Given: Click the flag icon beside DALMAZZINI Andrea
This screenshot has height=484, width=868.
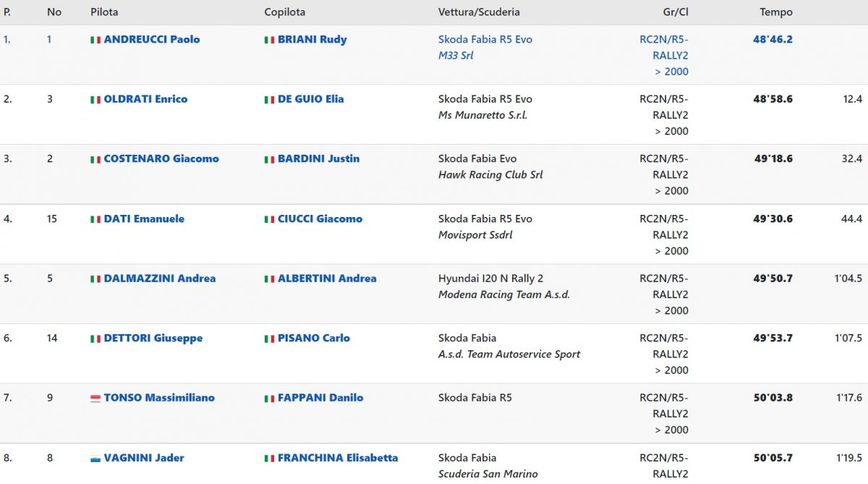Looking at the screenshot, I should (95, 279).
